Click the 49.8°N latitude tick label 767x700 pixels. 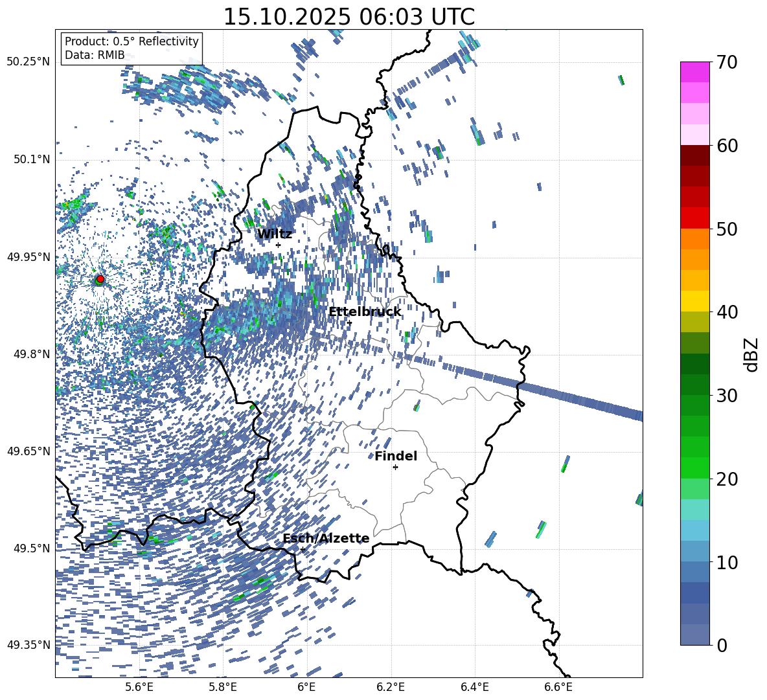(x=31, y=354)
